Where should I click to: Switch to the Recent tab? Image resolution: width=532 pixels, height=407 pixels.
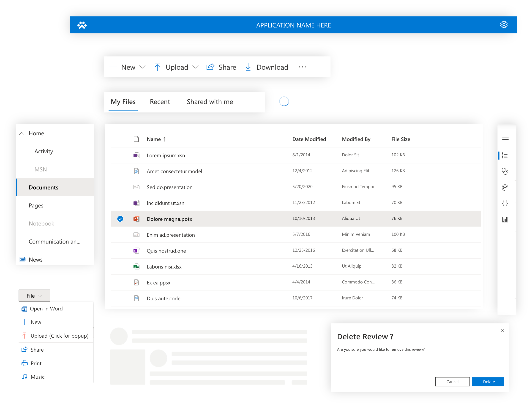[x=160, y=101]
